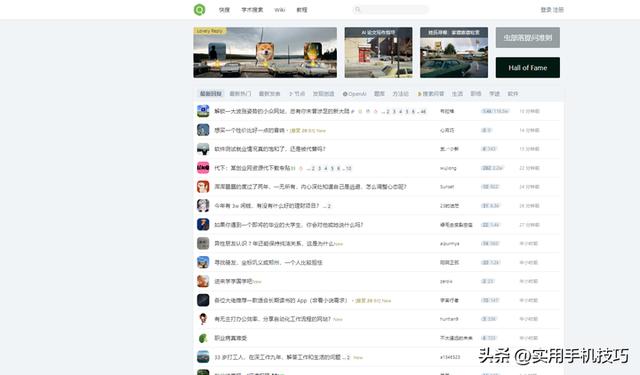Go to page 46 of first topic
This screenshot has height=375, width=640.
(x=423, y=111)
